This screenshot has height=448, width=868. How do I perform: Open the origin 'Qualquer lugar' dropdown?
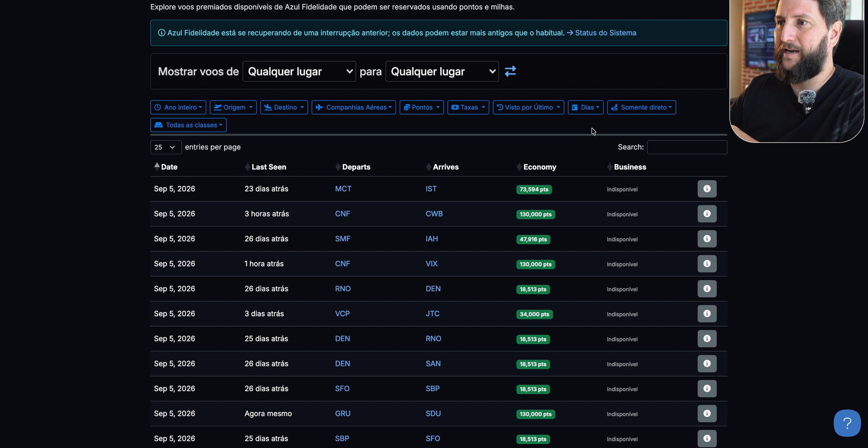tap(299, 71)
